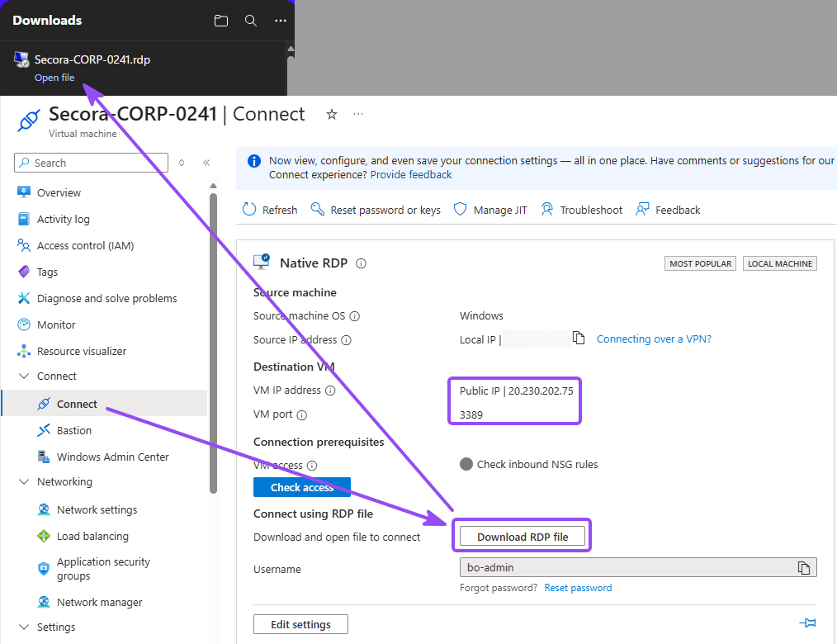Click info icon beside Native RDP
This screenshot has width=837, height=644.
click(361, 263)
